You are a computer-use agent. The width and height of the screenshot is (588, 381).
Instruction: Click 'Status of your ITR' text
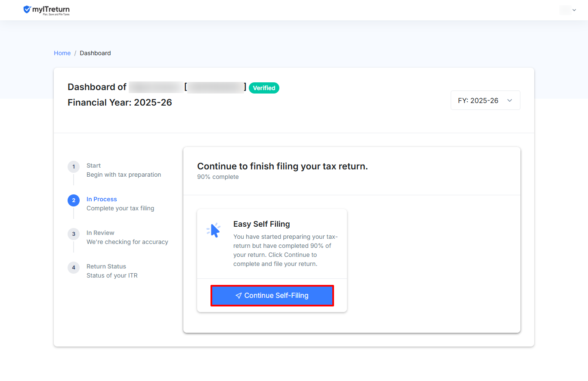(x=112, y=275)
